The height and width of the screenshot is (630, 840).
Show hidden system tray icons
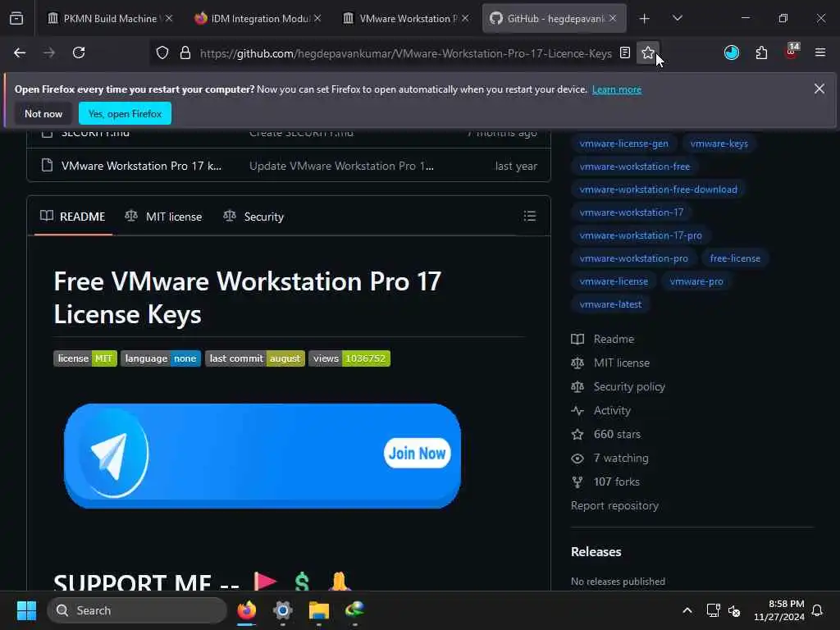(x=687, y=610)
